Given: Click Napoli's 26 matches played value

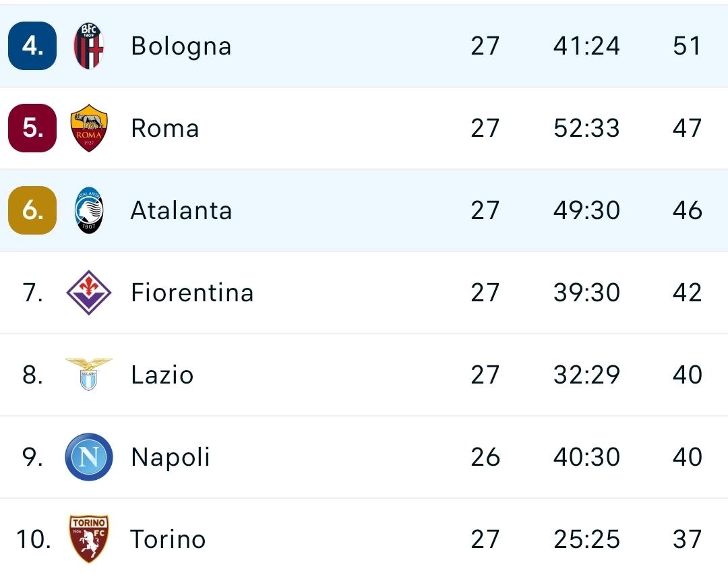Looking at the screenshot, I should (x=485, y=457).
